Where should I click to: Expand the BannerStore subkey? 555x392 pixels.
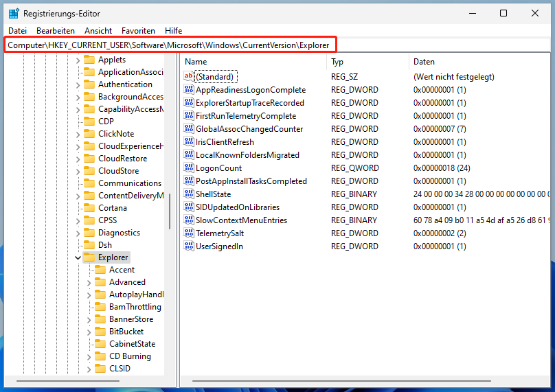pyautogui.click(x=89, y=320)
